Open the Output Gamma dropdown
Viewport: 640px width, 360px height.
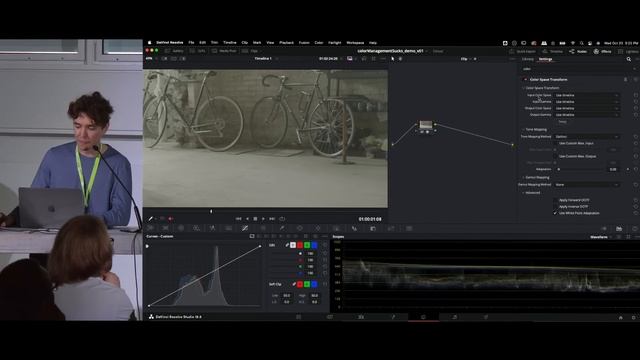click(587, 115)
